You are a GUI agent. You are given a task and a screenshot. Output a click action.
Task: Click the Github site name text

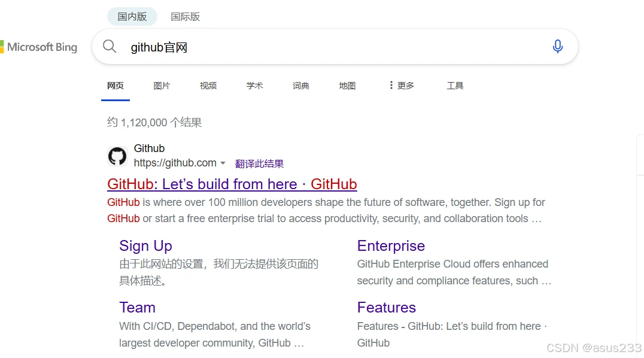(149, 148)
